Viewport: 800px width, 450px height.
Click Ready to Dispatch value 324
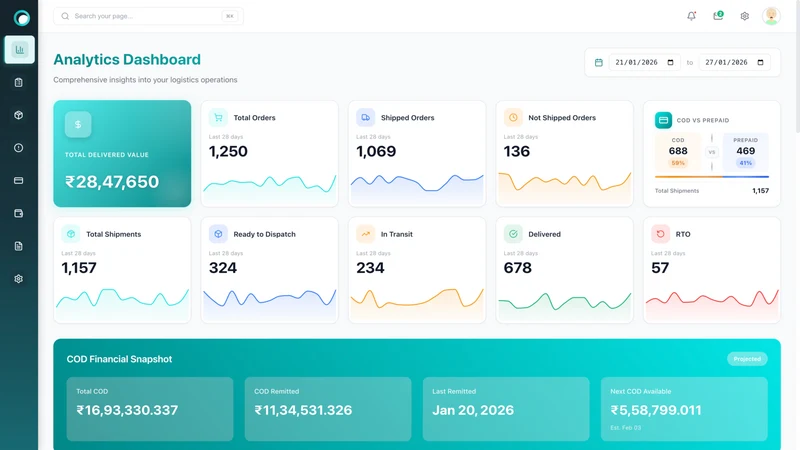[223, 268]
